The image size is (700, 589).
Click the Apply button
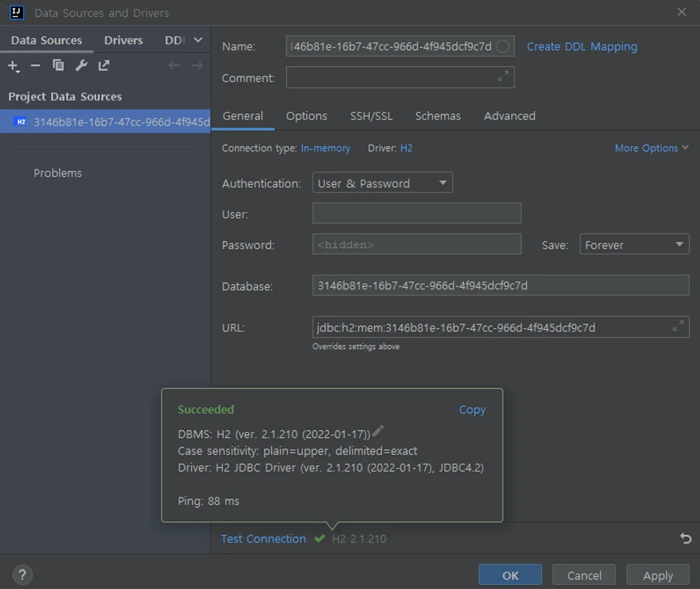click(658, 575)
